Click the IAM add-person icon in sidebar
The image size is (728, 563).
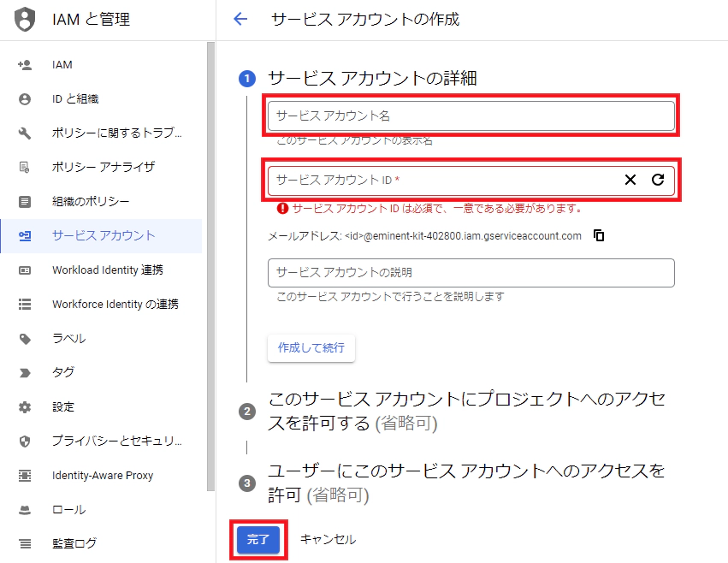click(25, 64)
